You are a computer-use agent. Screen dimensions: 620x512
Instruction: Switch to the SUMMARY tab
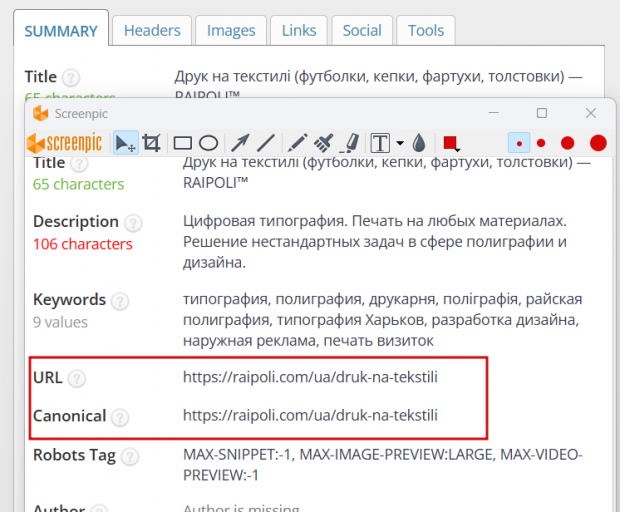(x=61, y=31)
